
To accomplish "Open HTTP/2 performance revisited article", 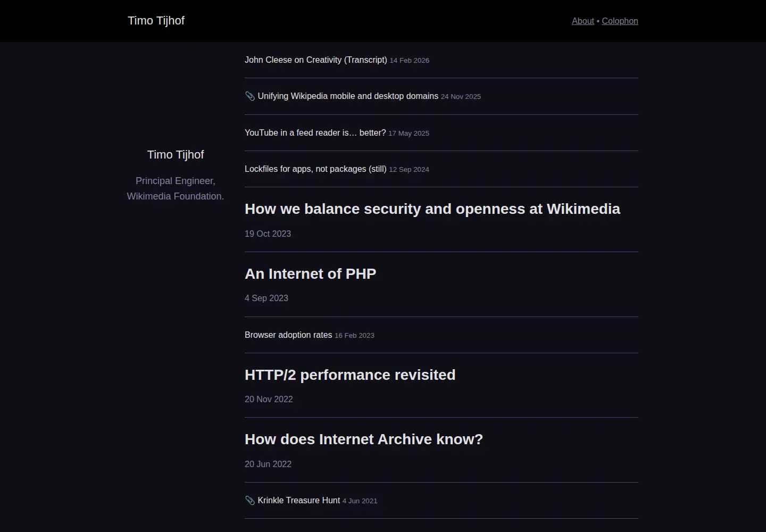I will (x=350, y=375).
